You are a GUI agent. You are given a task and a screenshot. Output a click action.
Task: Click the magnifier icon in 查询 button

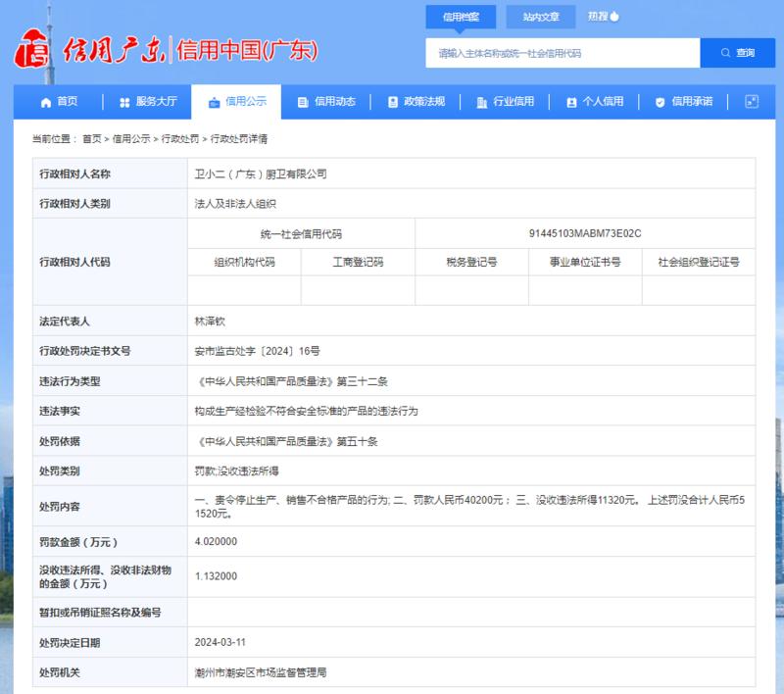(725, 53)
